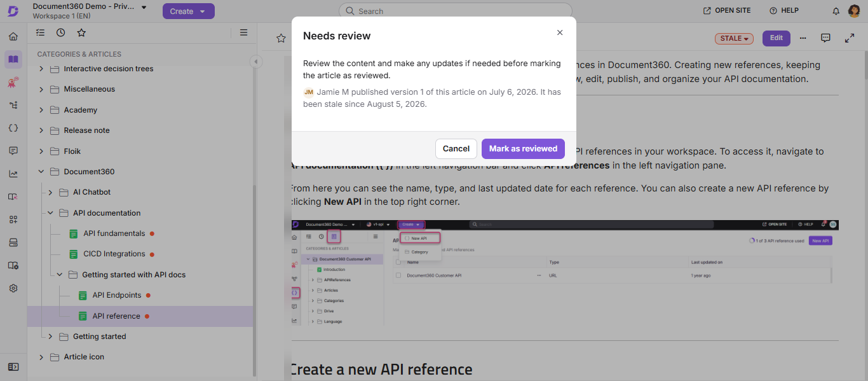Click the embedded API references screenshot
This screenshot has width=868, height=381.
click(565, 272)
